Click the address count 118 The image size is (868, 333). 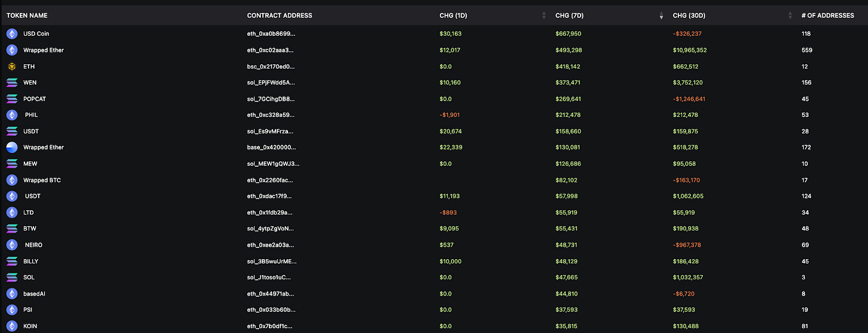pyautogui.click(x=807, y=34)
